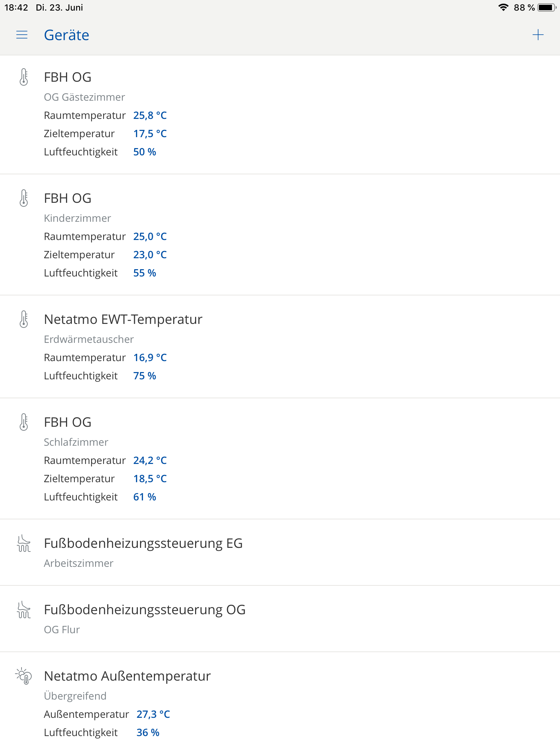Tap thermometer icon for Kinderzimmer device
This screenshot has height=747, width=560.
24,198
